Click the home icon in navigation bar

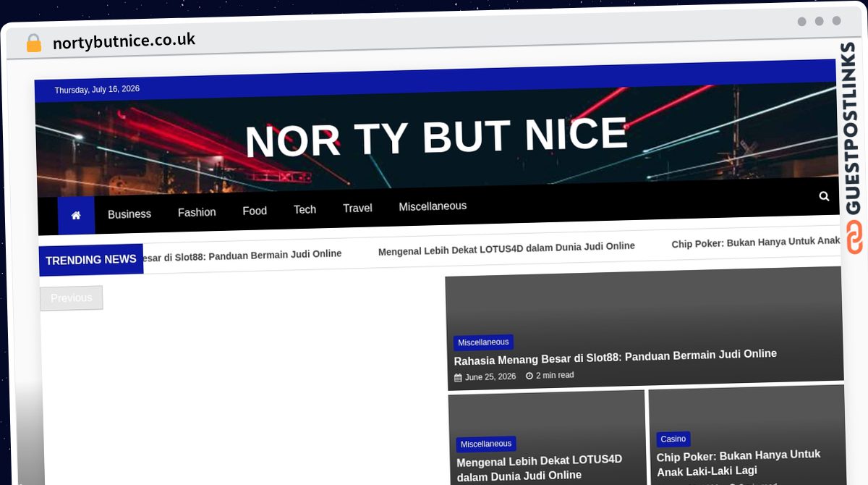click(x=76, y=216)
